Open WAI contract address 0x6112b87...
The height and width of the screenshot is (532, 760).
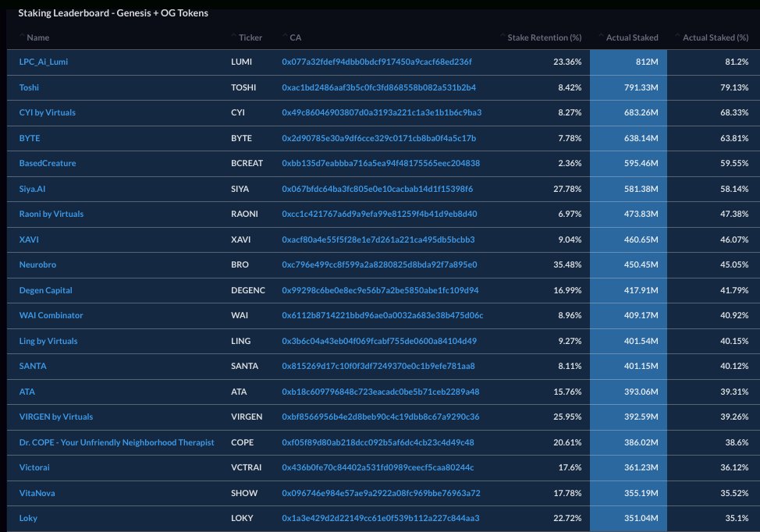pos(382,315)
